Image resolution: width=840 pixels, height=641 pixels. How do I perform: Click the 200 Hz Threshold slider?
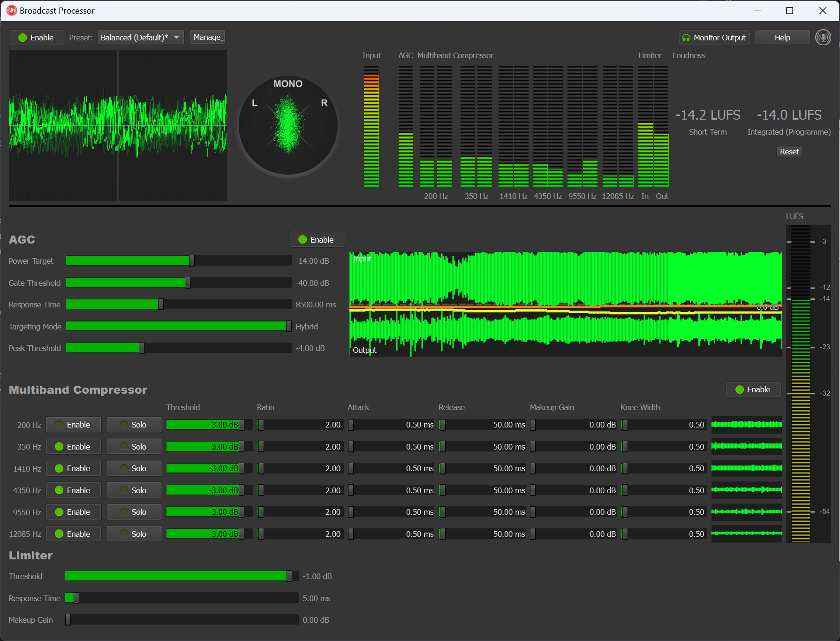[209, 425]
